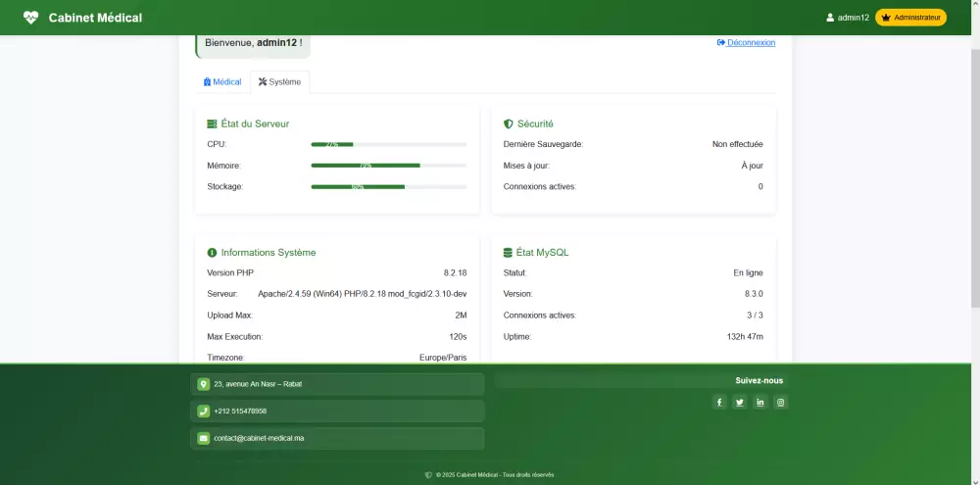Screen dimensions: 980x485
Task: Click the map pin icon in footer
Action: coord(203,384)
